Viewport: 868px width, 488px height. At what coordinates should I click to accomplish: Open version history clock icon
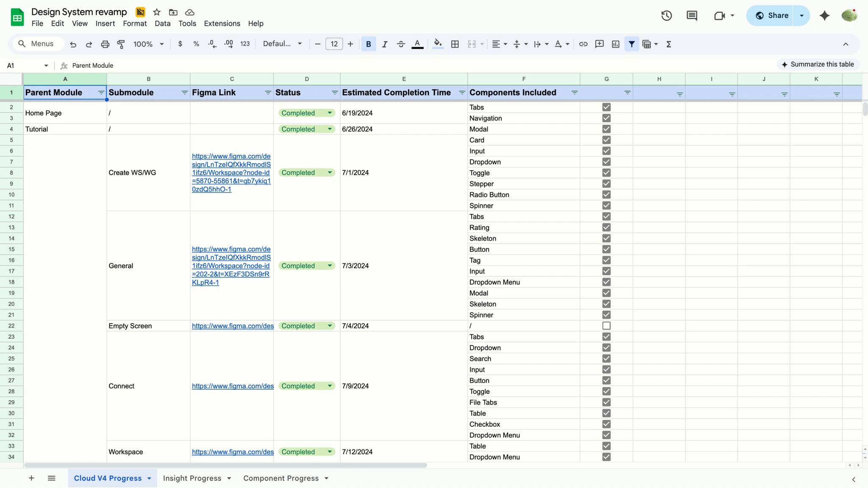667,16
